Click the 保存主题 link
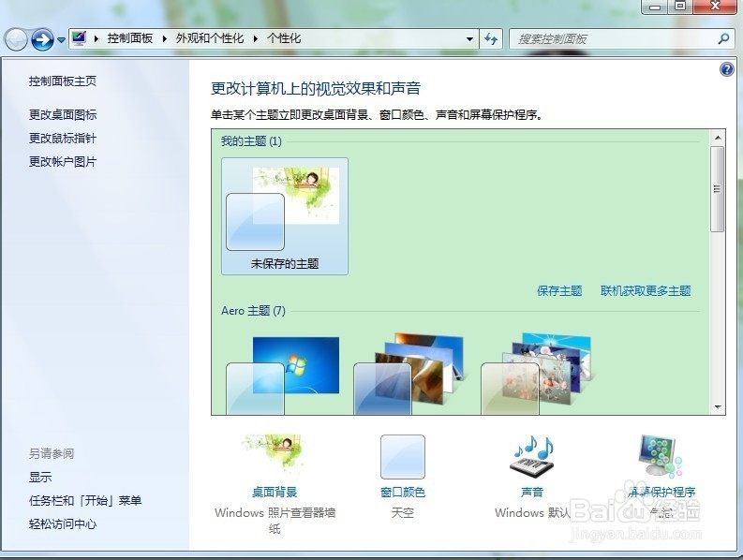 point(559,290)
